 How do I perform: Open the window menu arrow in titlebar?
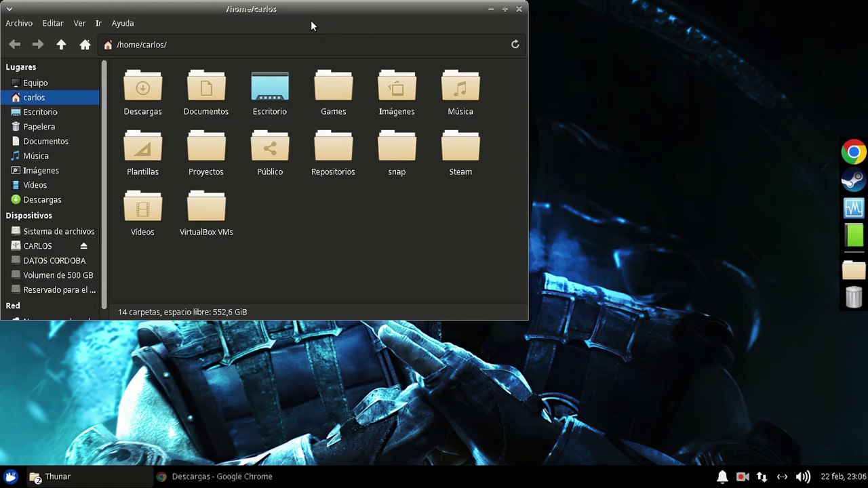9,9
